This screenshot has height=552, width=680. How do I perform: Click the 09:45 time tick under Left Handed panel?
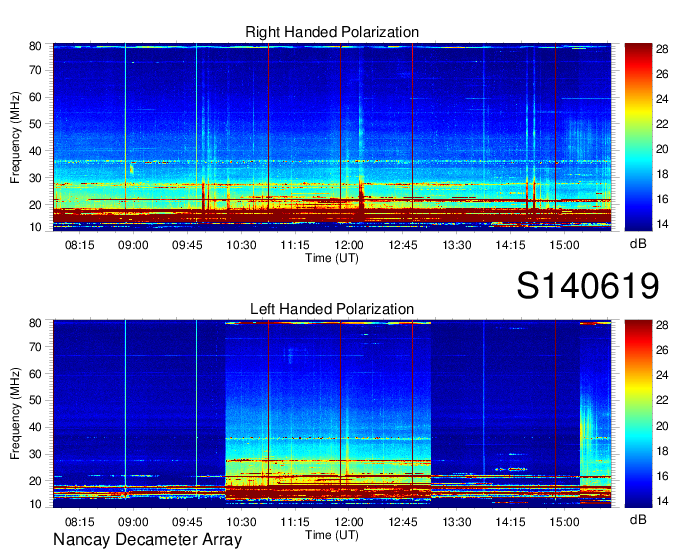click(x=187, y=522)
